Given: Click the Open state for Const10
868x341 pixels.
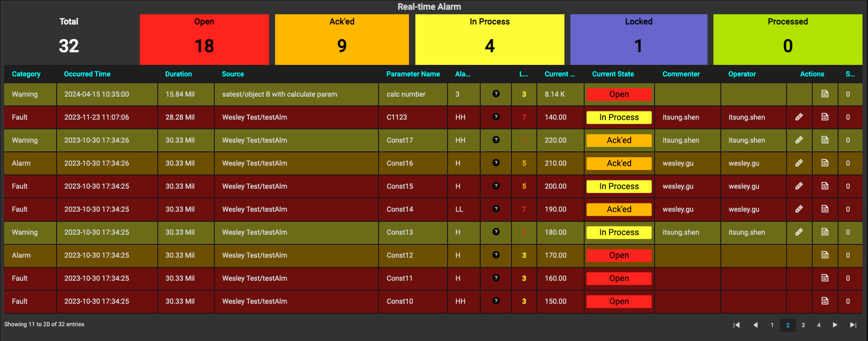Looking at the screenshot, I should [619, 301].
